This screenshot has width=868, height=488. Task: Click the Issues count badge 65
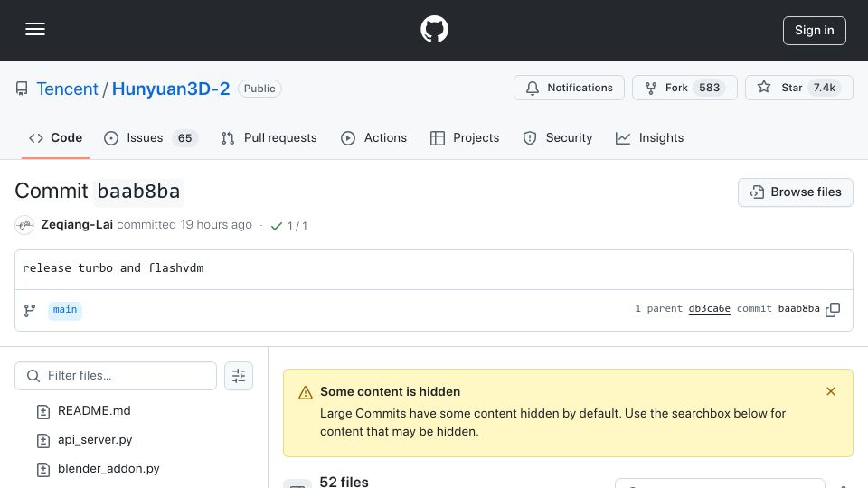tap(184, 137)
